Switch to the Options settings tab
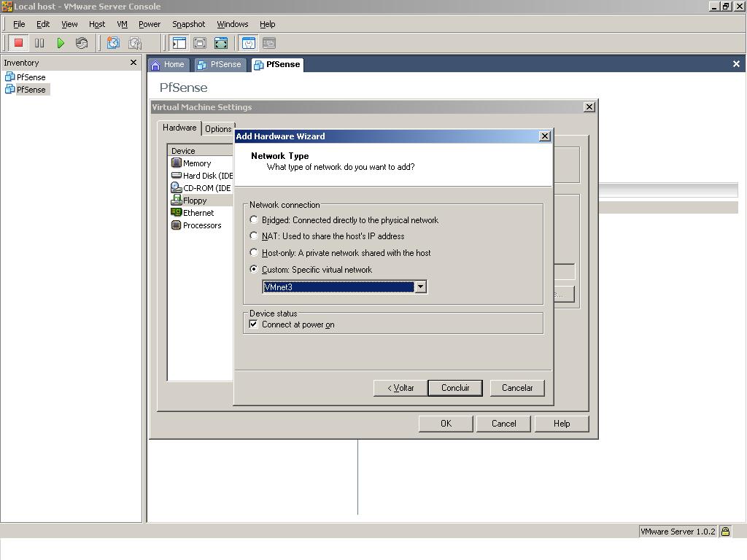The image size is (747, 560). (218, 128)
